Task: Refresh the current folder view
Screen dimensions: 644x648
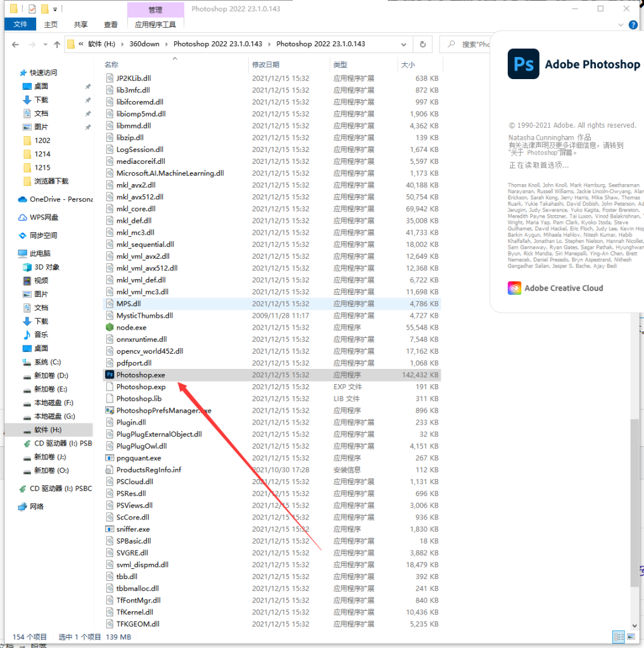Action: [x=422, y=44]
